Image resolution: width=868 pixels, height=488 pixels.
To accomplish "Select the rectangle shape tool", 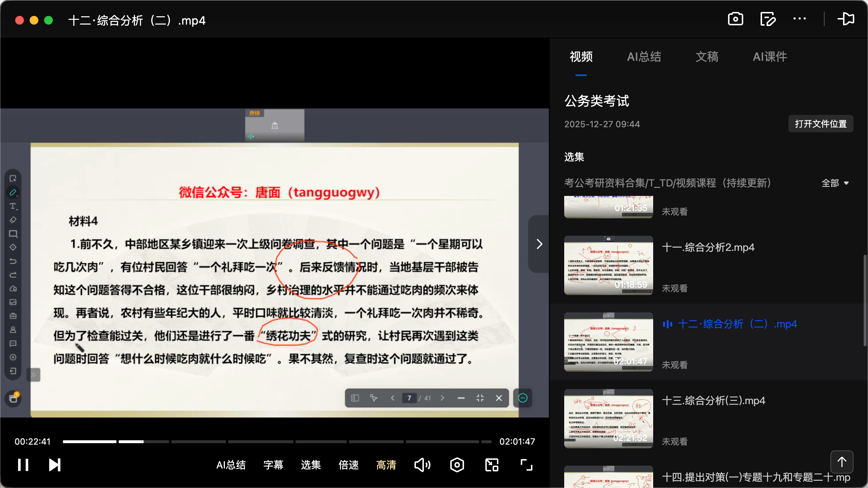I will (x=13, y=234).
